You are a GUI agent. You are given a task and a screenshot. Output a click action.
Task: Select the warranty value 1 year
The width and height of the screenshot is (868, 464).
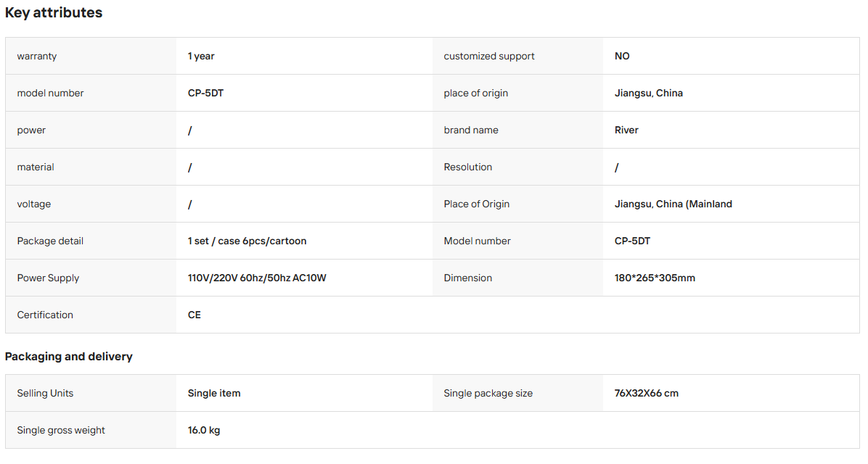point(201,56)
